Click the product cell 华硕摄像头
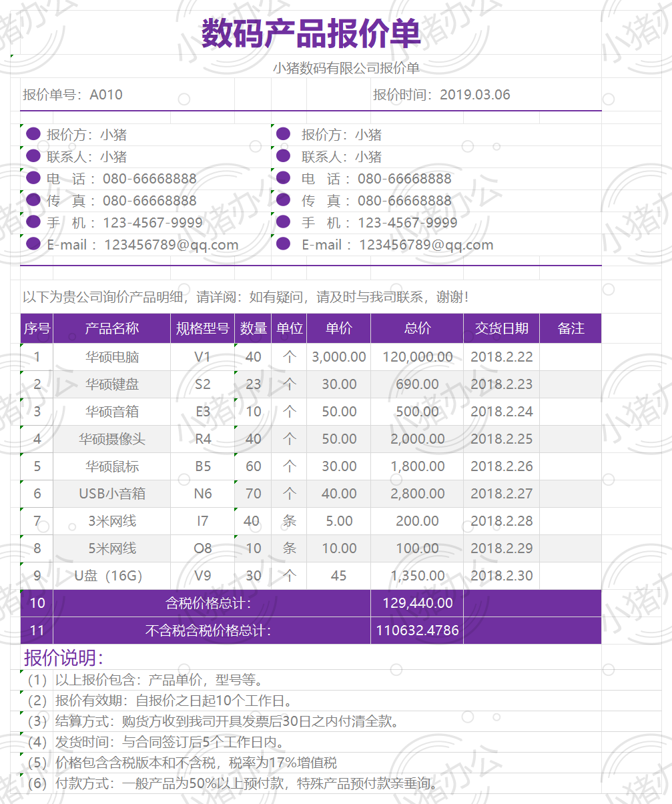This screenshot has width=672, height=804. [x=112, y=439]
